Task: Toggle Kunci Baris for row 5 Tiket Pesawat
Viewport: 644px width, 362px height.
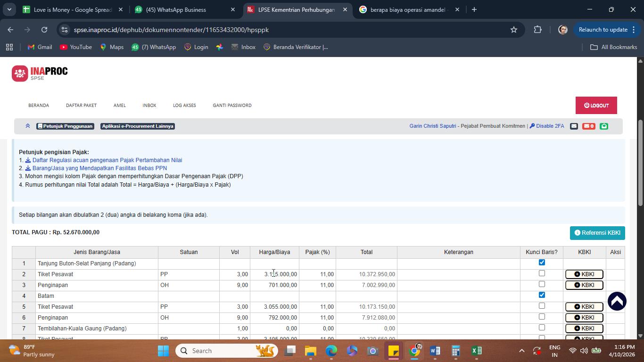Action: (x=542, y=306)
